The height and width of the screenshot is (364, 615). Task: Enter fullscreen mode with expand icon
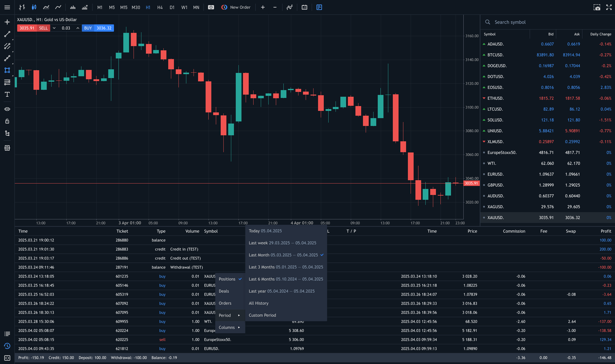click(x=609, y=7)
